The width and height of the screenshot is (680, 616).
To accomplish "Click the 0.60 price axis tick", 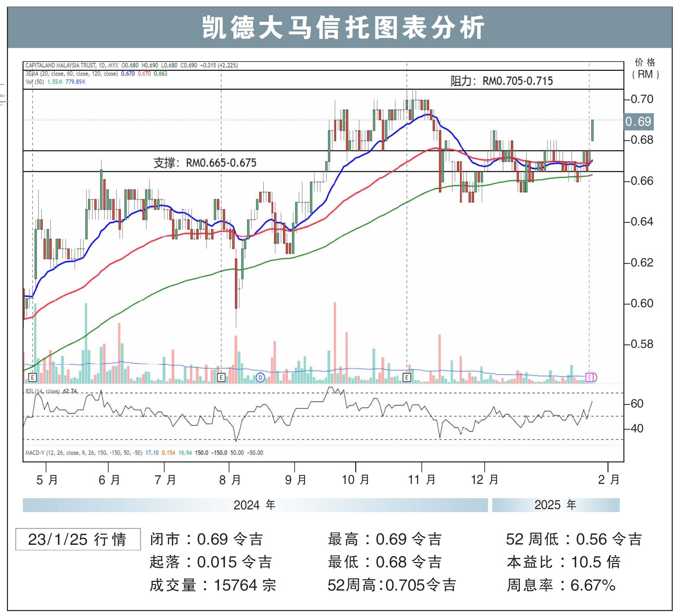I will point(642,303).
